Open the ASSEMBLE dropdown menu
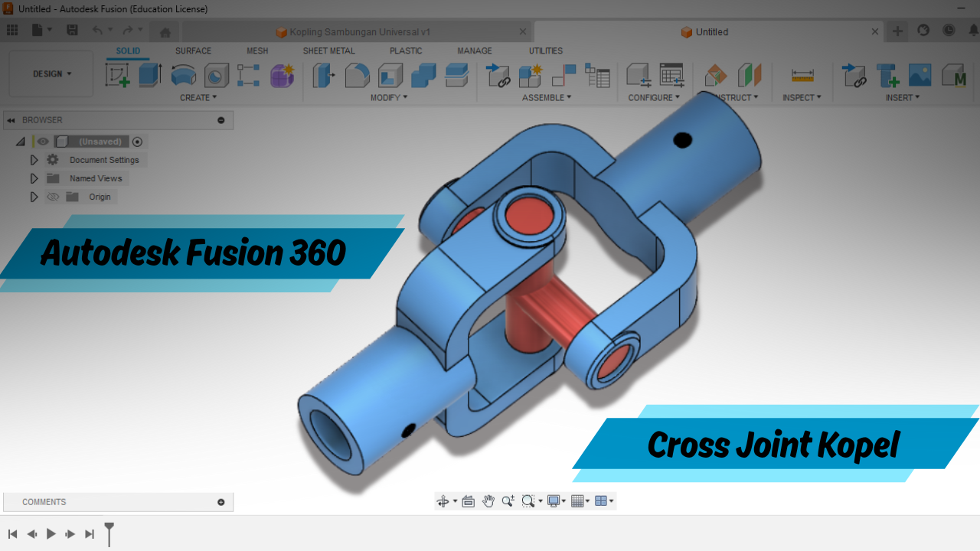Screen dimensions: 980x551 tap(547, 97)
